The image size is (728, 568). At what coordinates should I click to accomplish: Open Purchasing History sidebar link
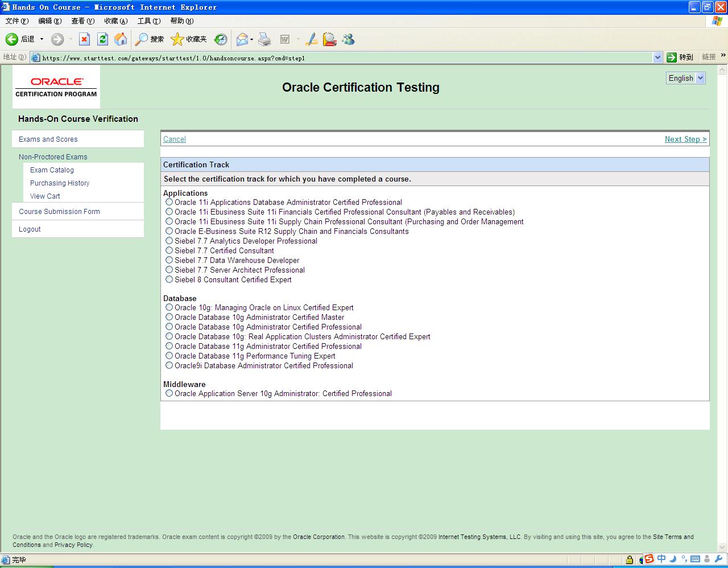pyautogui.click(x=60, y=183)
